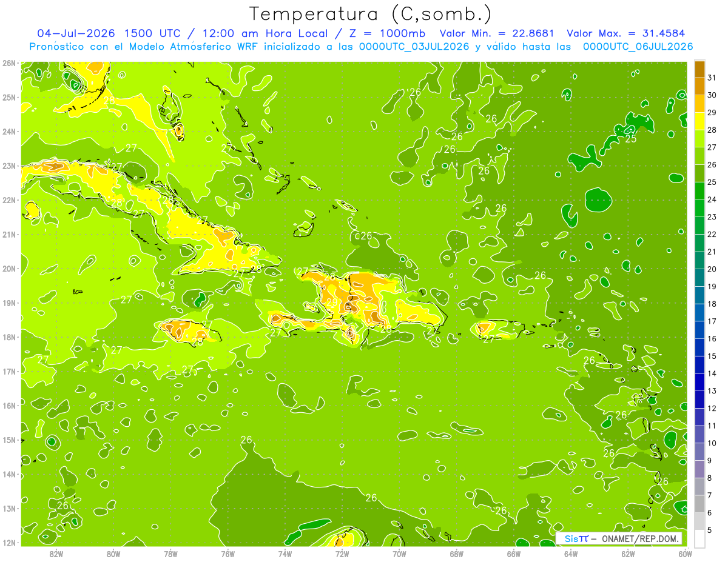This screenshot has height=562, width=728.
Task: Click the "Sisπ" logo text
Action: pyautogui.click(x=576, y=538)
